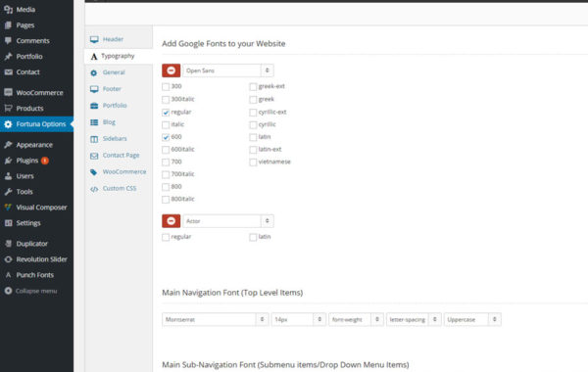The height and width of the screenshot is (372, 588).
Task: Click the Plugins plug icon
Action: (8, 161)
